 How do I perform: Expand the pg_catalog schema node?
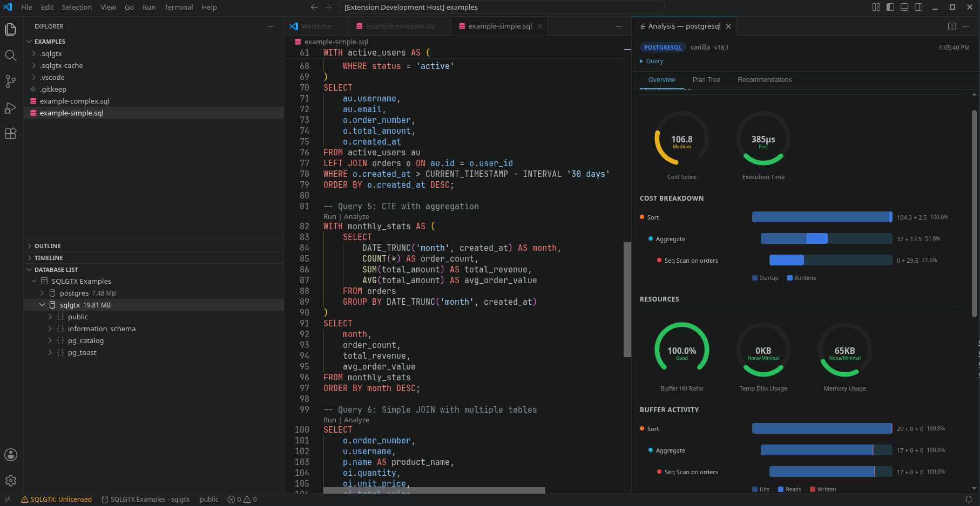(x=50, y=340)
